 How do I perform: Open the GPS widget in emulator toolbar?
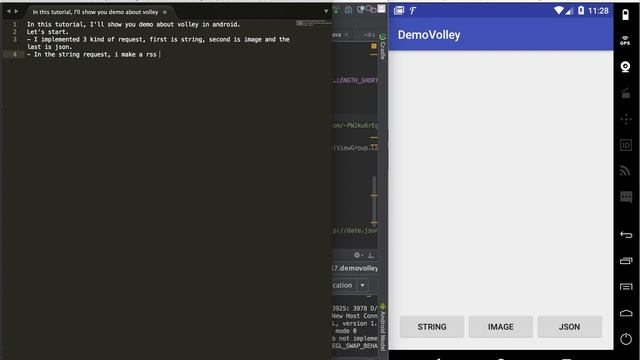tap(625, 40)
